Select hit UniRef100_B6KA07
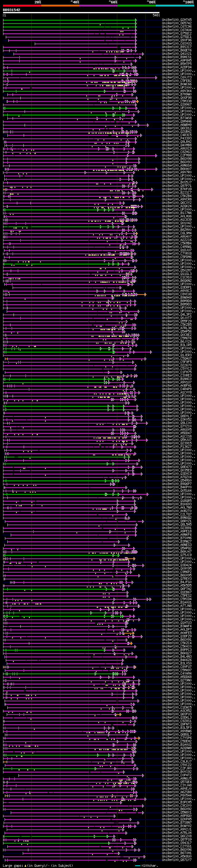The image size is (197, 868). [177, 169]
